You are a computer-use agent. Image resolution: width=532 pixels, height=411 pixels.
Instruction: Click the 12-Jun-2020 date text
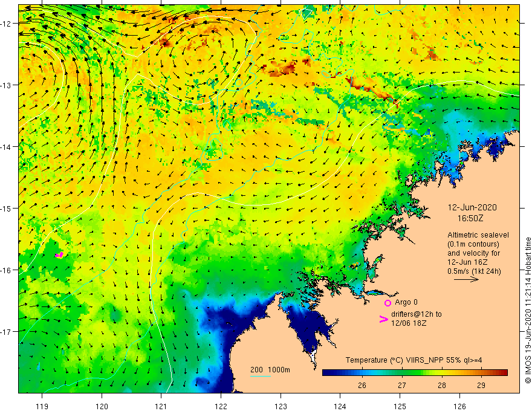click(472, 207)
